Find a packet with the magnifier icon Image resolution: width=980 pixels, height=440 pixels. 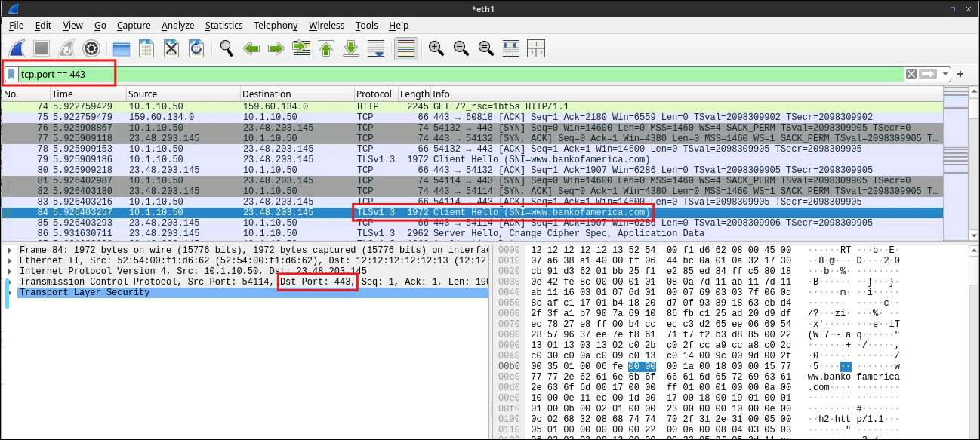coord(227,48)
